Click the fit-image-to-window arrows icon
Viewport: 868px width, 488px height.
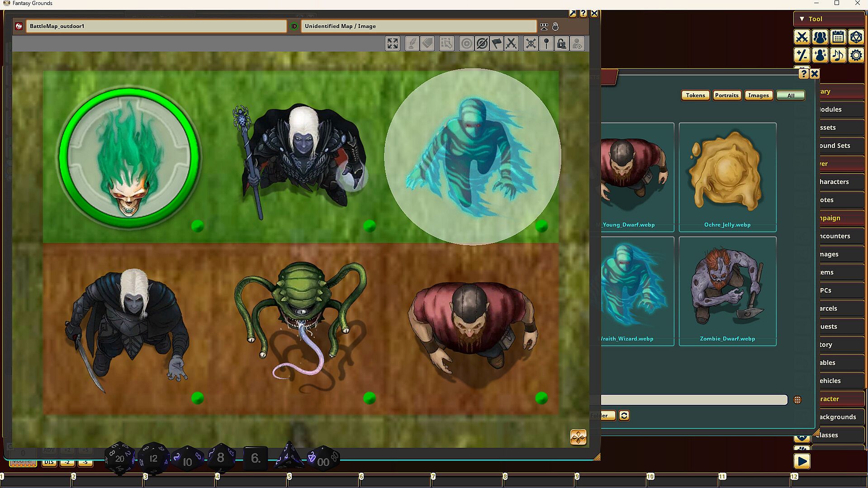393,43
